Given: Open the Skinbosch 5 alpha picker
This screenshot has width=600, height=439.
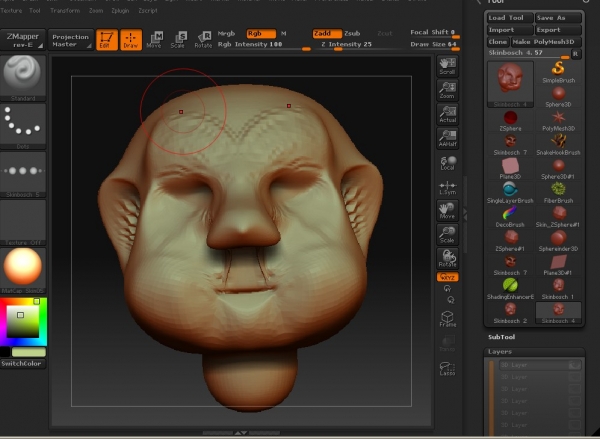Looking at the screenshot, I should click(23, 175).
